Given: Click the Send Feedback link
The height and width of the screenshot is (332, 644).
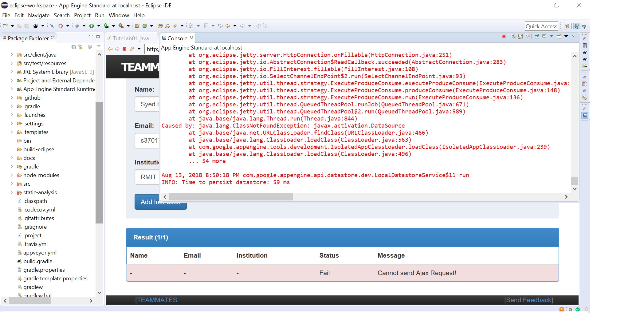Looking at the screenshot, I should [537, 300].
